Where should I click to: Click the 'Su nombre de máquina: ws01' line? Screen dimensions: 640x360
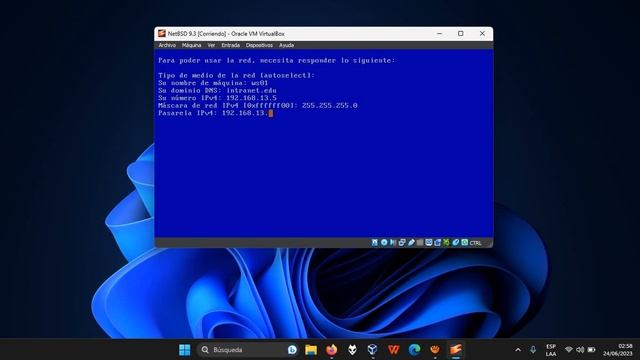point(213,83)
